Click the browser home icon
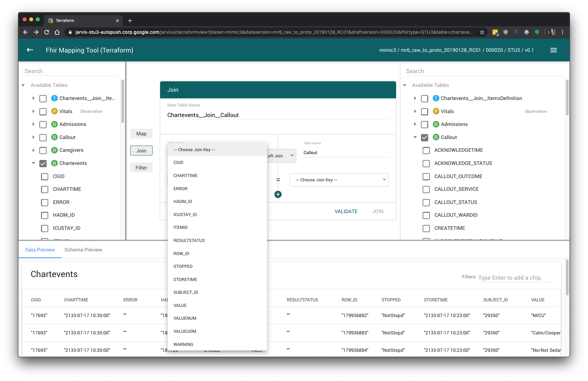 pos(57,32)
